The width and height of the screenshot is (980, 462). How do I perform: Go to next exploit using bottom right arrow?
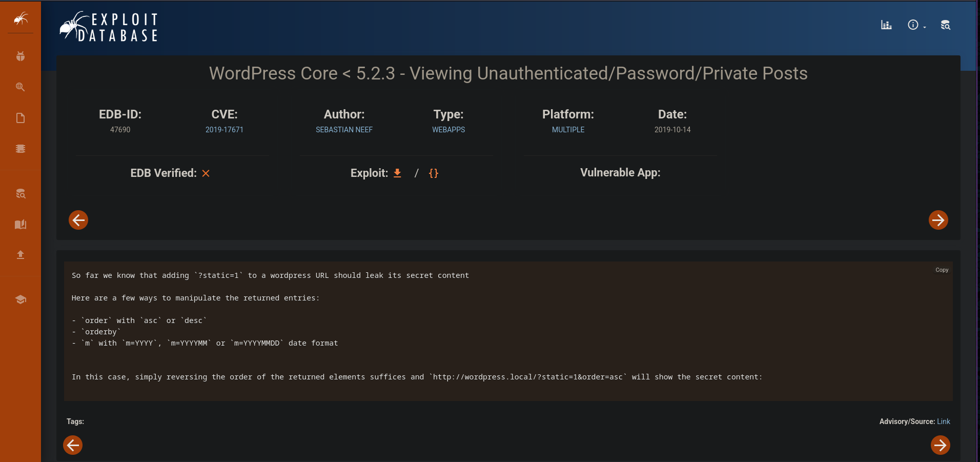click(941, 445)
